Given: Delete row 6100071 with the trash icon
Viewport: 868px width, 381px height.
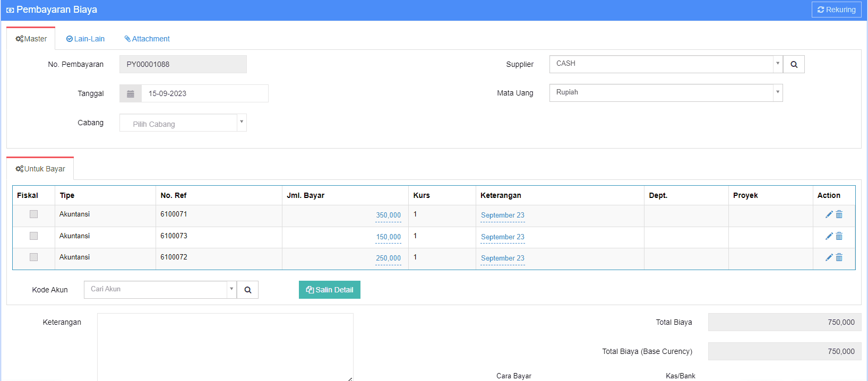Looking at the screenshot, I should (x=839, y=214).
